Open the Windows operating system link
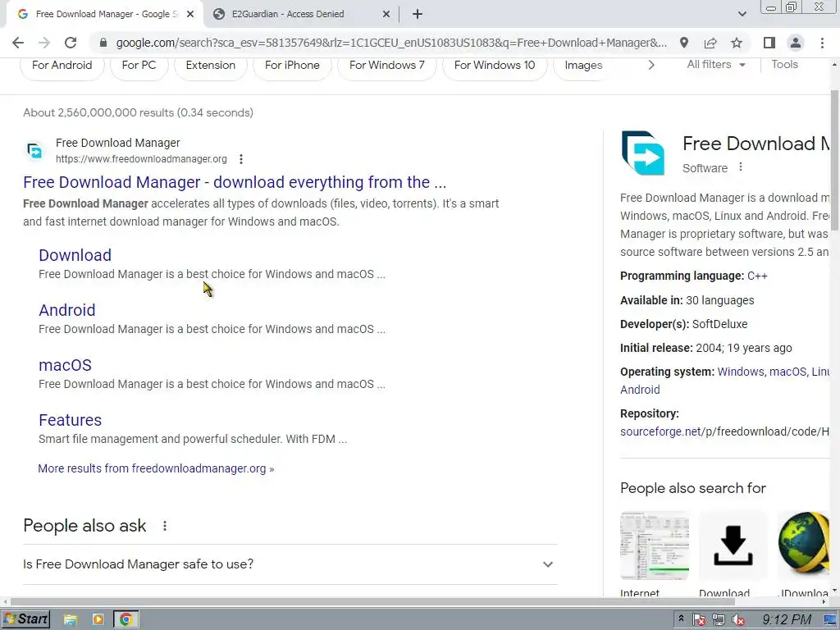The height and width of the screenshot is (630, 840). coord(741,372)
